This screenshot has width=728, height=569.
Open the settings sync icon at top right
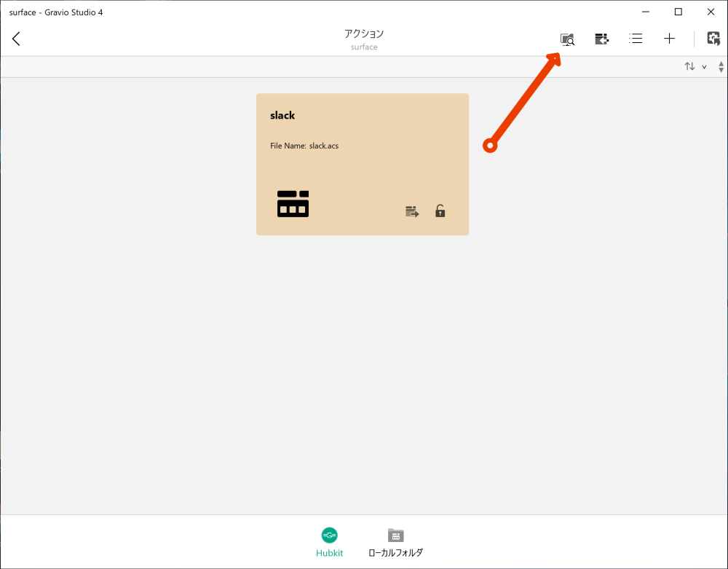tap(713, 38)
